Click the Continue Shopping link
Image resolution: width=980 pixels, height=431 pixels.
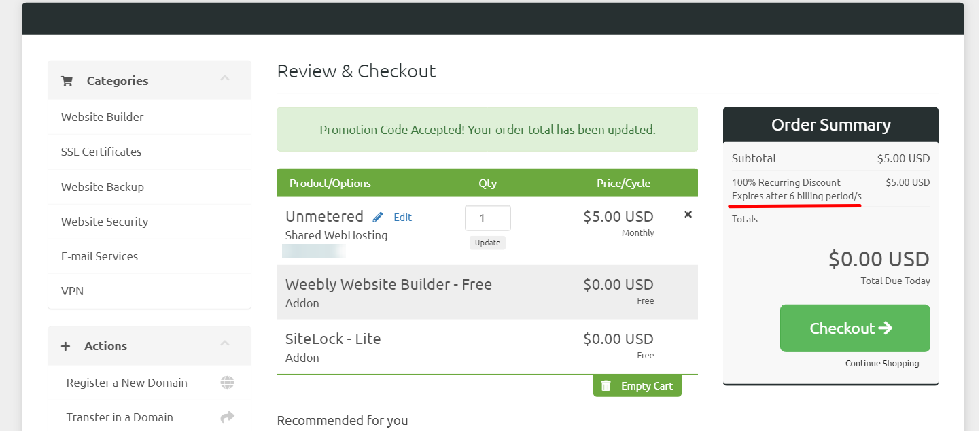coord(881,364)
